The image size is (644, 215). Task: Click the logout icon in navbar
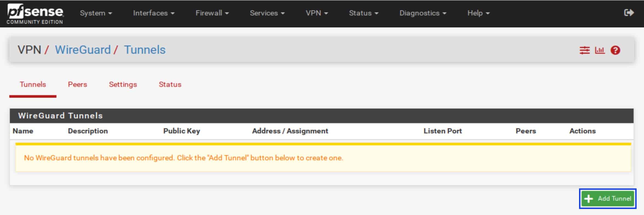point(629,13)
